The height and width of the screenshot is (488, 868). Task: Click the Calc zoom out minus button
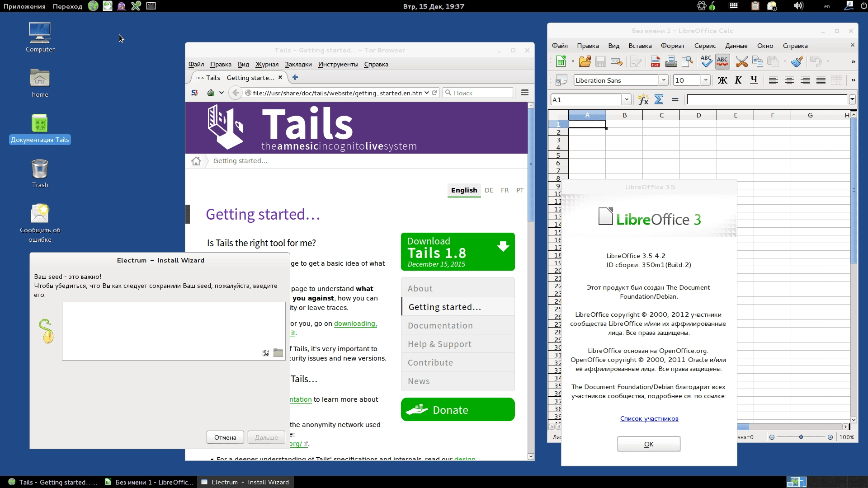point(772,437)
